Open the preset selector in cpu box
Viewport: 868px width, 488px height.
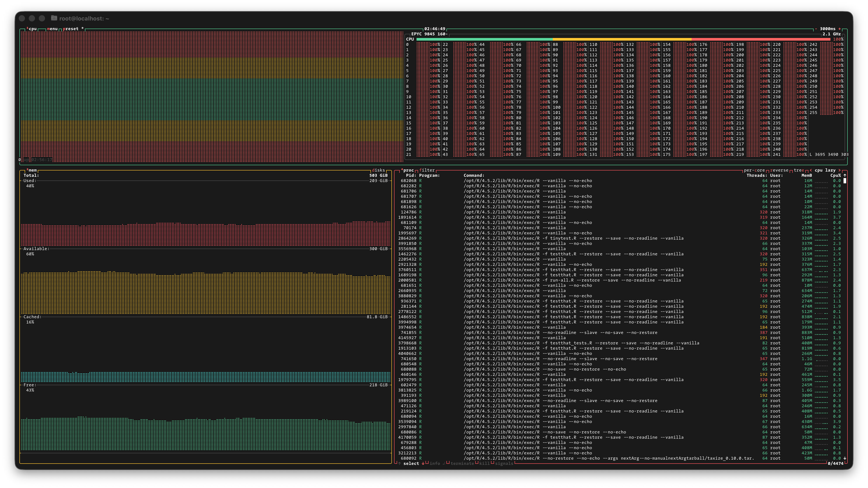click(71, 29)
